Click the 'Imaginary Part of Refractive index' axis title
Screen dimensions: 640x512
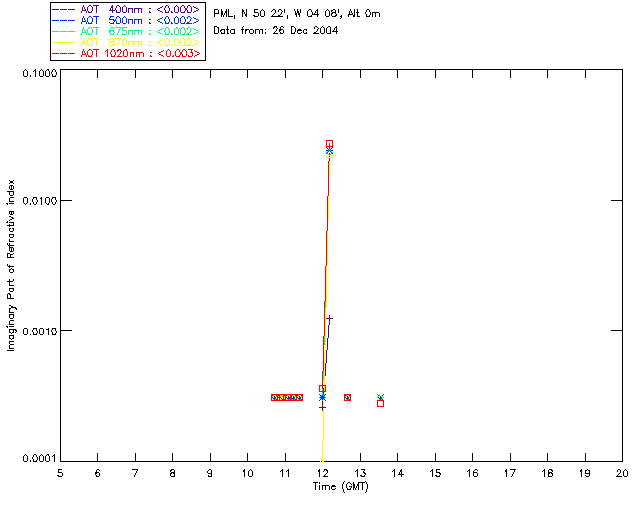11,265
